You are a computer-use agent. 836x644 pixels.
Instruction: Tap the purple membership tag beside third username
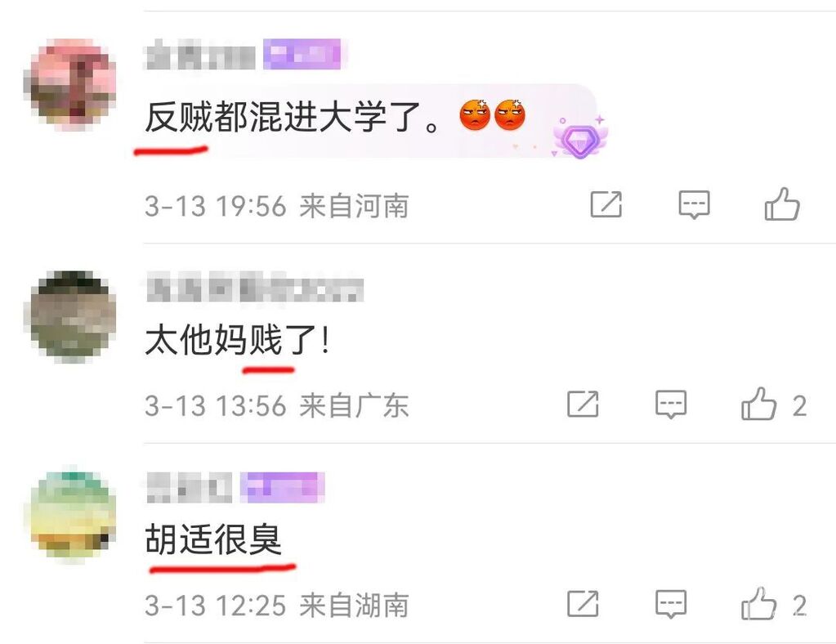[282, 487]
